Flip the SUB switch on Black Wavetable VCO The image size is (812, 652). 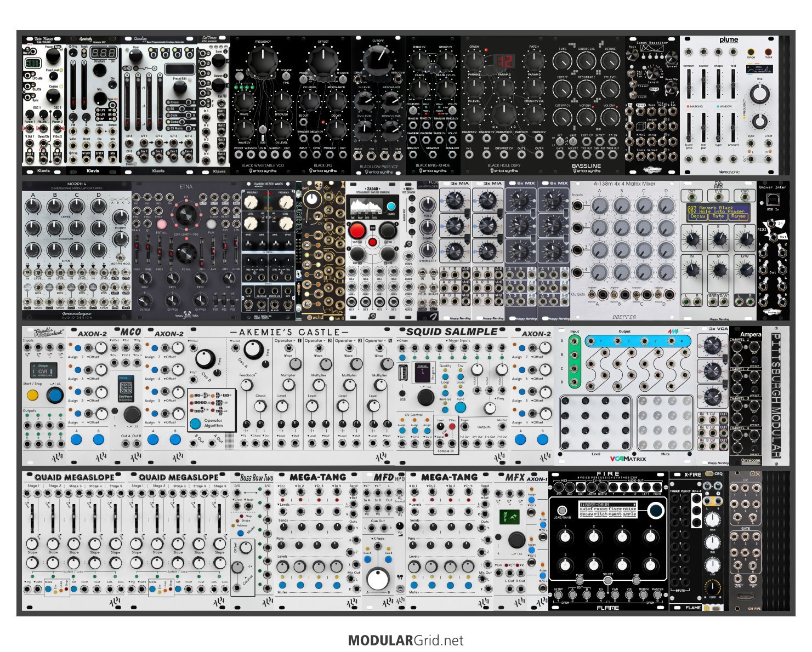(x=263, y=130)
